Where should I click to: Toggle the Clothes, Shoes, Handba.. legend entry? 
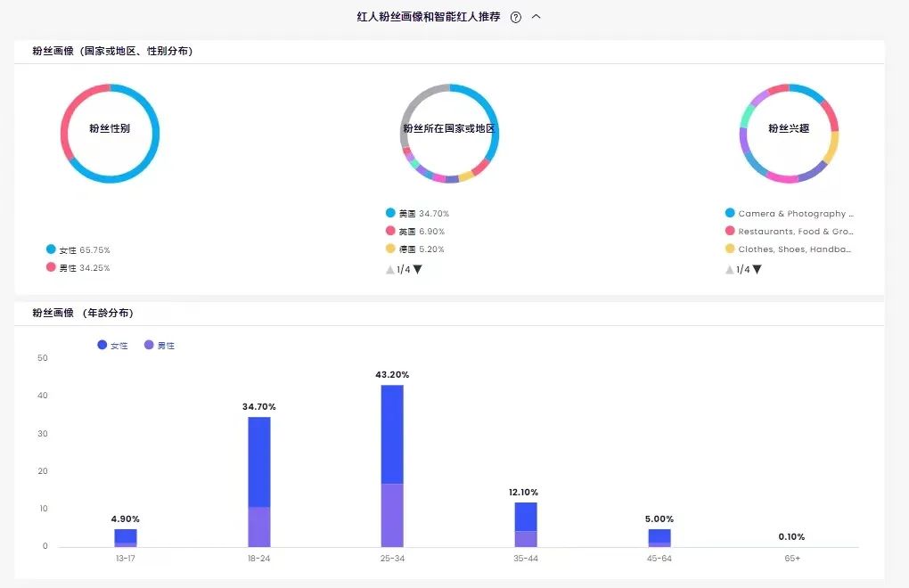click(789, 249)
